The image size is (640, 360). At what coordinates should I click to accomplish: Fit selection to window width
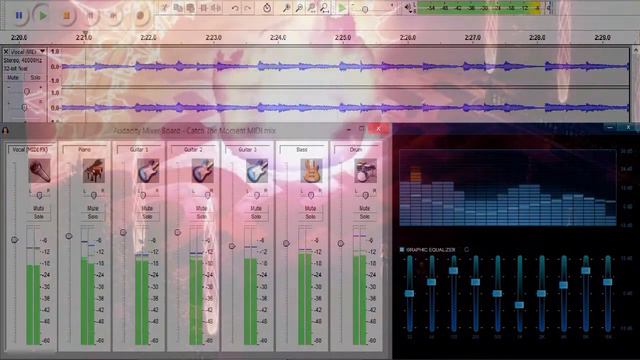312,8
